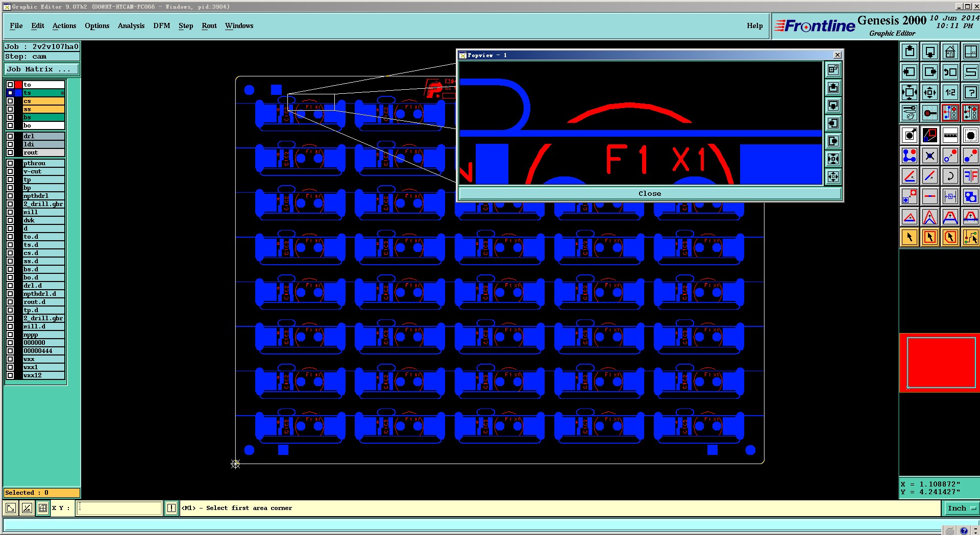
Task: Select the 00000444 layer row
Action: 44,351
